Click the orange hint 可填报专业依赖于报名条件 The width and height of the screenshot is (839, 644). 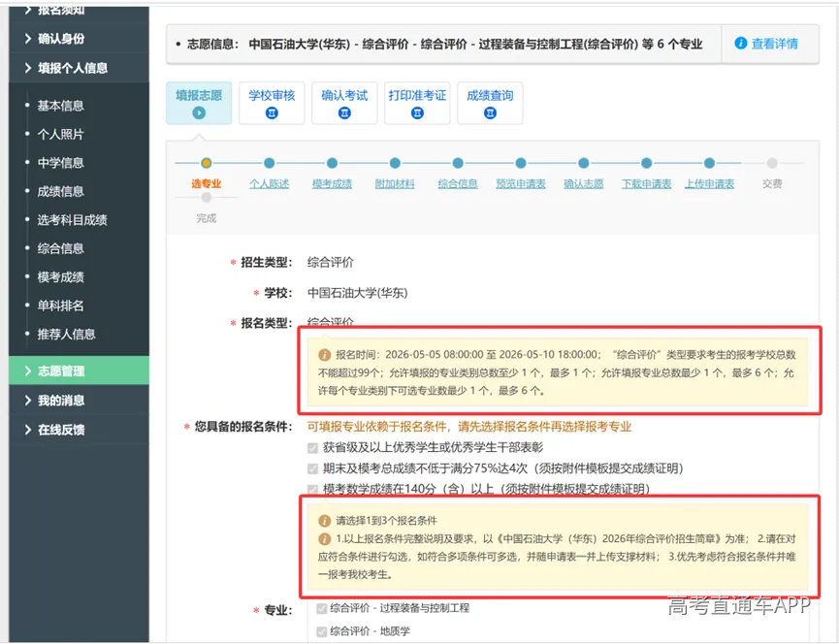pos(469,427)
